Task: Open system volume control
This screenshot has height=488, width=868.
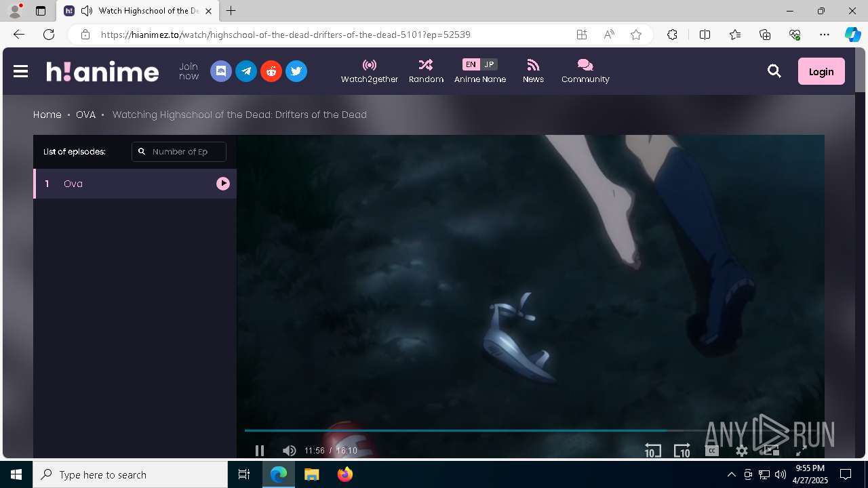Action: pos(780,474)
